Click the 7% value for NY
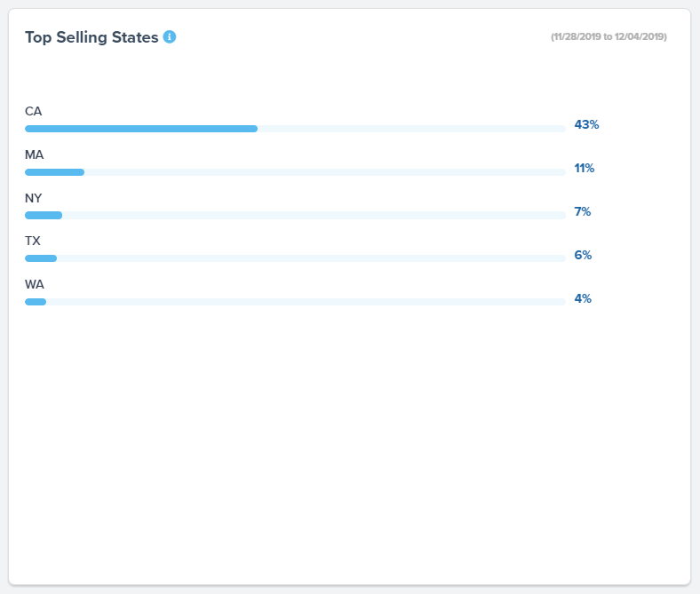The height and width of the screenshot is (594, 700). coord(582,211)
